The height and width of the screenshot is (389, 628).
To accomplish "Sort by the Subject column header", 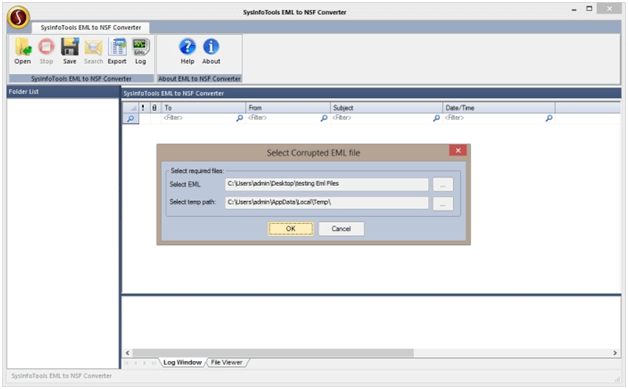I will pos(386,108).
